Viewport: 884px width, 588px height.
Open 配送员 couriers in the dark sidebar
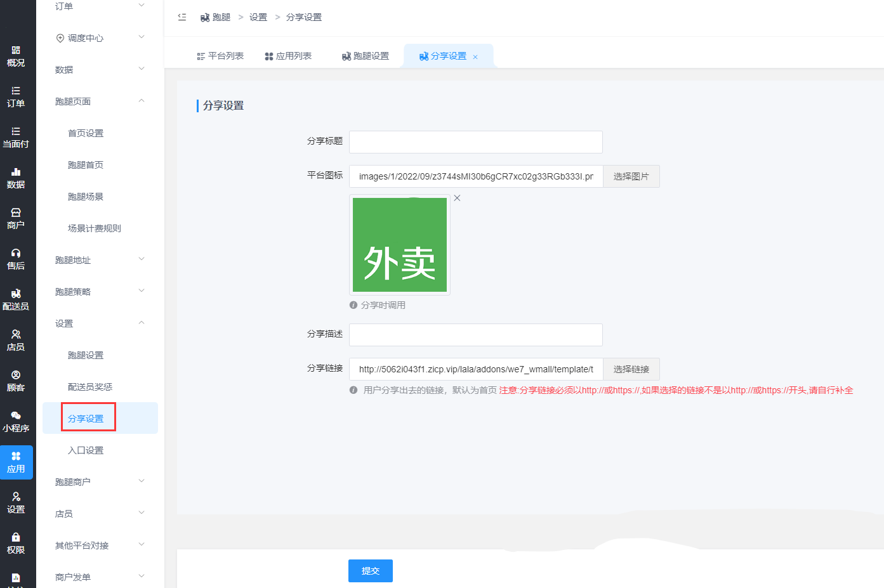tap(16, 300)
